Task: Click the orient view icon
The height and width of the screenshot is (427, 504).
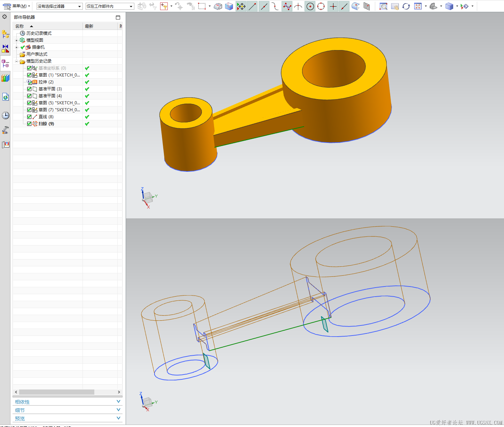Action: point(433,6)
